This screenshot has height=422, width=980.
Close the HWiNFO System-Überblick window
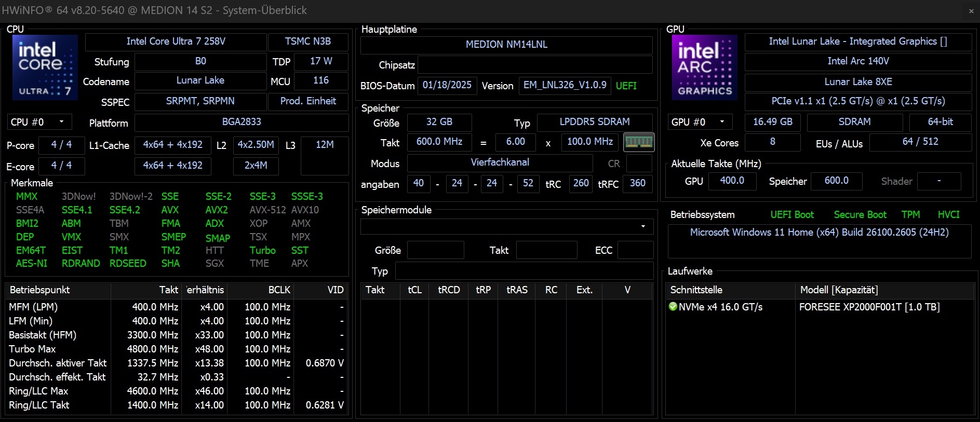(x=971, y=10)
